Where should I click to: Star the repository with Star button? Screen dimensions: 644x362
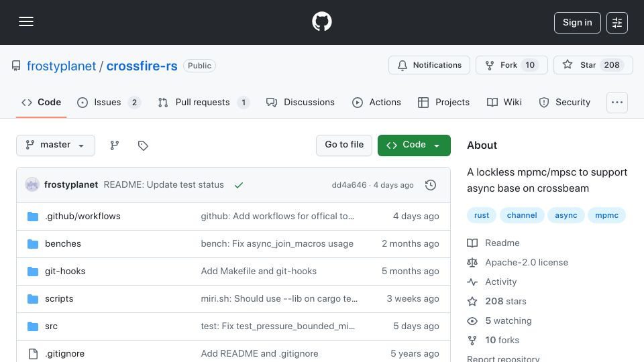[x=593, y=65]
